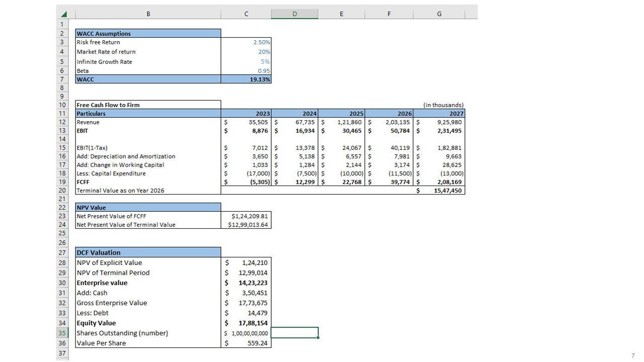Select the Market Rate of return 20% cell
644x362 pixels.
(246, 52)
